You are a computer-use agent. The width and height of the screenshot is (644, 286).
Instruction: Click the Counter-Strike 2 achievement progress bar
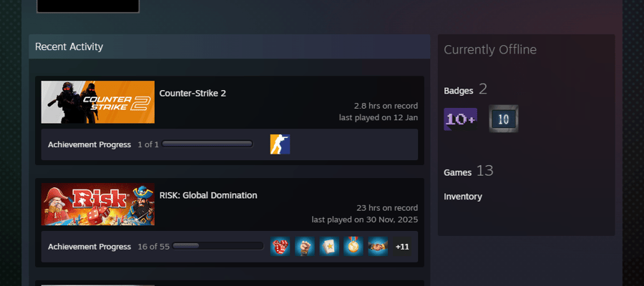(x=208, y=144)
